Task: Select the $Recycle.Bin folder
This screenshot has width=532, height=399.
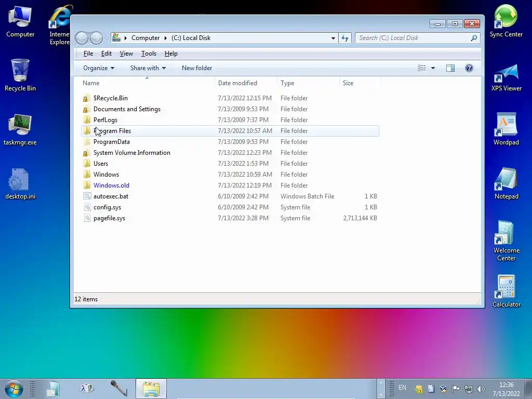Action: tap(230, 98)
